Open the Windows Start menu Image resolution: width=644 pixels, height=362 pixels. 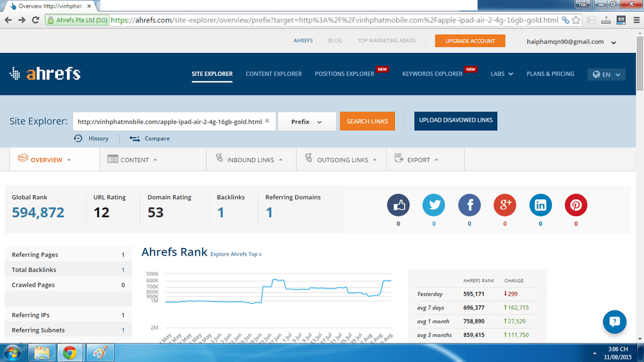coord(12,353)
